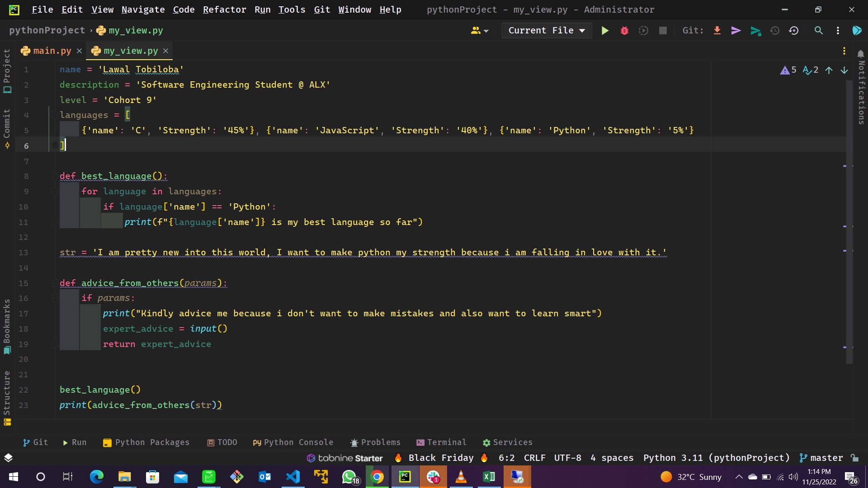Viewport: 868px width, 488px height.
Task: Push commits using the teal Git push icon
Action: [755, 30]
